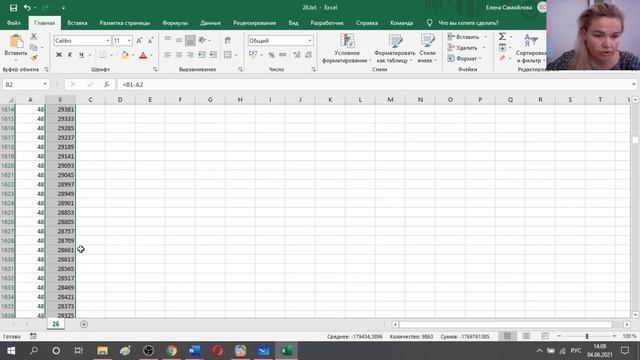This screenshot has height=360, width=640.
Task: Click the Decrease Decimal icon
Action: coord(308,55)
